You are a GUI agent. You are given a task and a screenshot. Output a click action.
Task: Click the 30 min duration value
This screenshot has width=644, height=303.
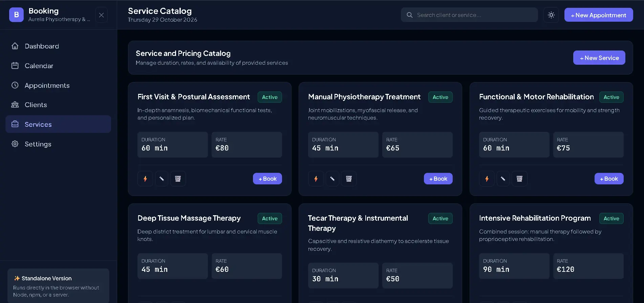(x=325, y=279)
